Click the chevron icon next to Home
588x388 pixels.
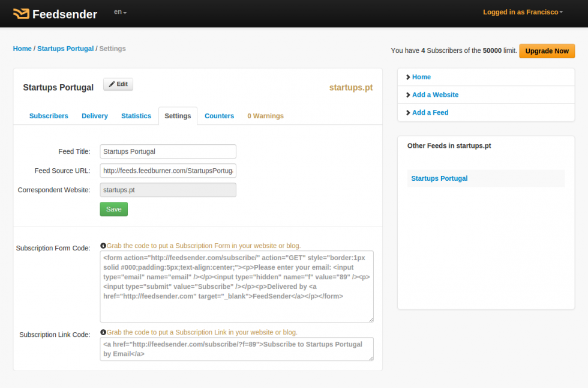pyautogui.click(x=408, y=77)
